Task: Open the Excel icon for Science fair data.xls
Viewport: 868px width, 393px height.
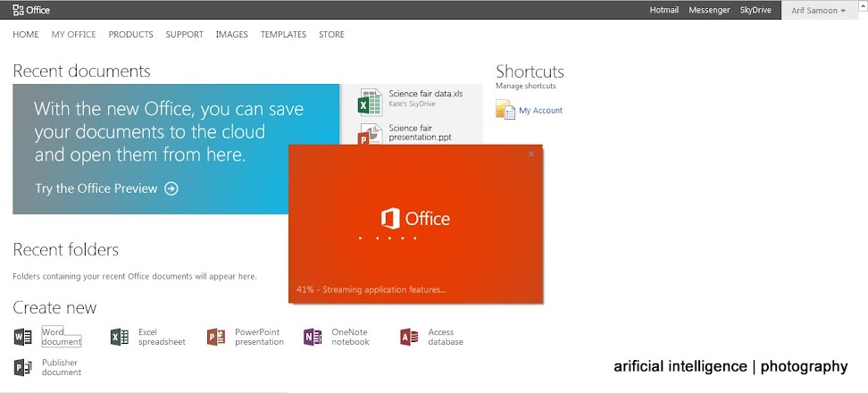Action: tap(371, 102)
